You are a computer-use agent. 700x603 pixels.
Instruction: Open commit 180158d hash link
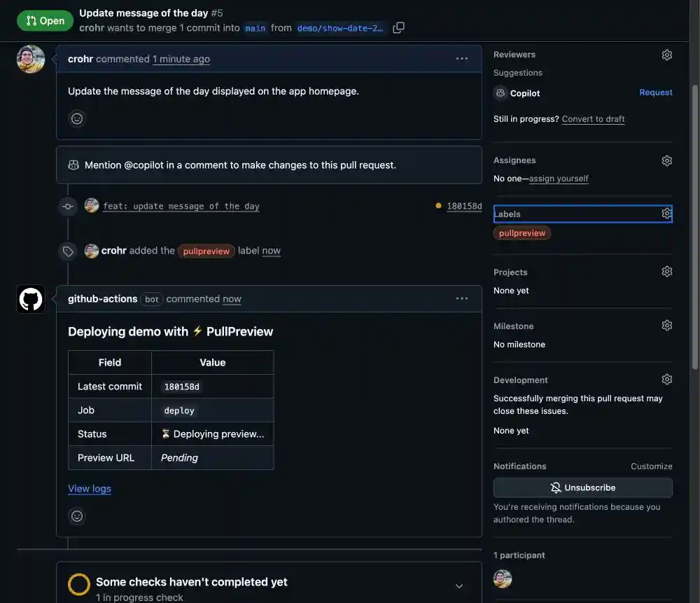tap(464, 206)
